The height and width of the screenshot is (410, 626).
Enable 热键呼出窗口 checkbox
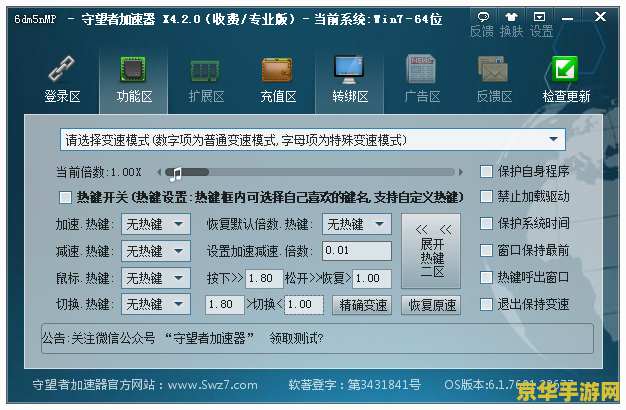[x=486, y=277]
